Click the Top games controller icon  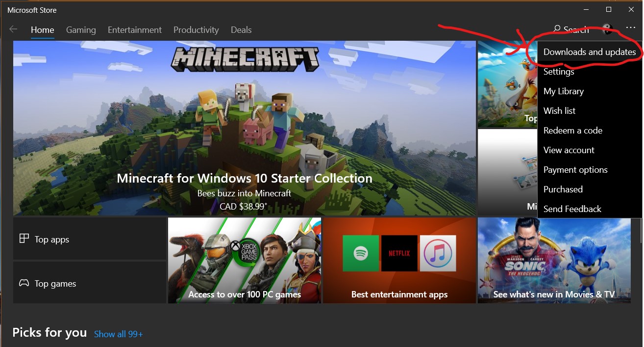click(x=24, y=283)
